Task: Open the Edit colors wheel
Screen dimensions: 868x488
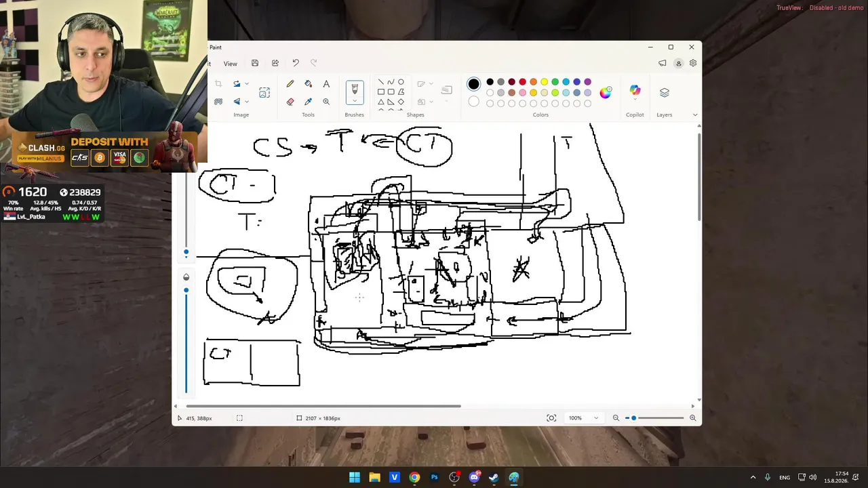Action: point(605,92)
